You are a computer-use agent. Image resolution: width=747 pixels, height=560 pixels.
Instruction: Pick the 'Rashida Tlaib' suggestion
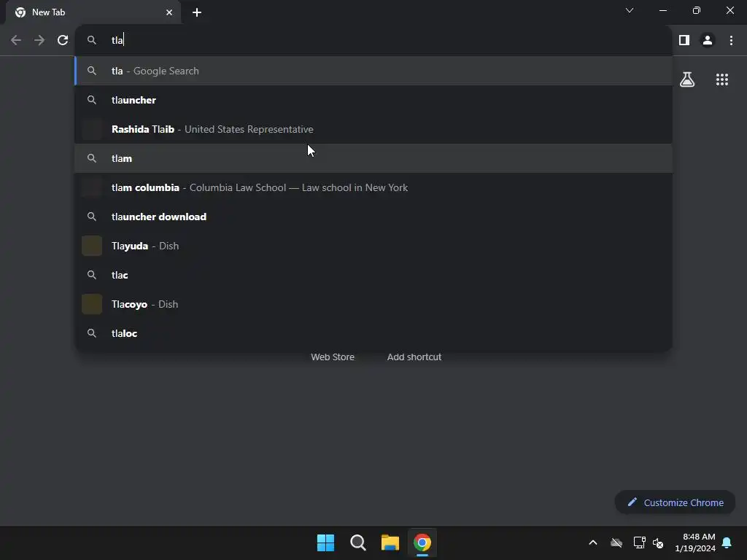click(373, 129)
